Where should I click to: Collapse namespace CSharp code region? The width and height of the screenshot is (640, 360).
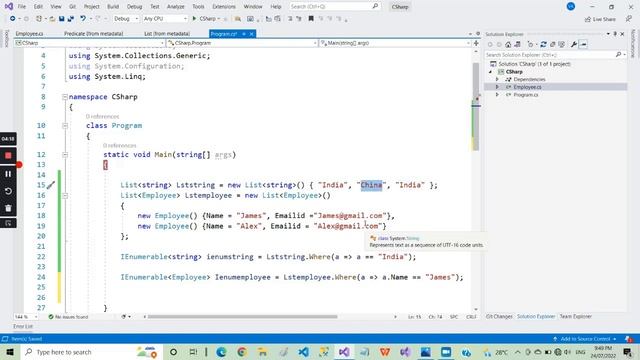(x=65, y=97)
